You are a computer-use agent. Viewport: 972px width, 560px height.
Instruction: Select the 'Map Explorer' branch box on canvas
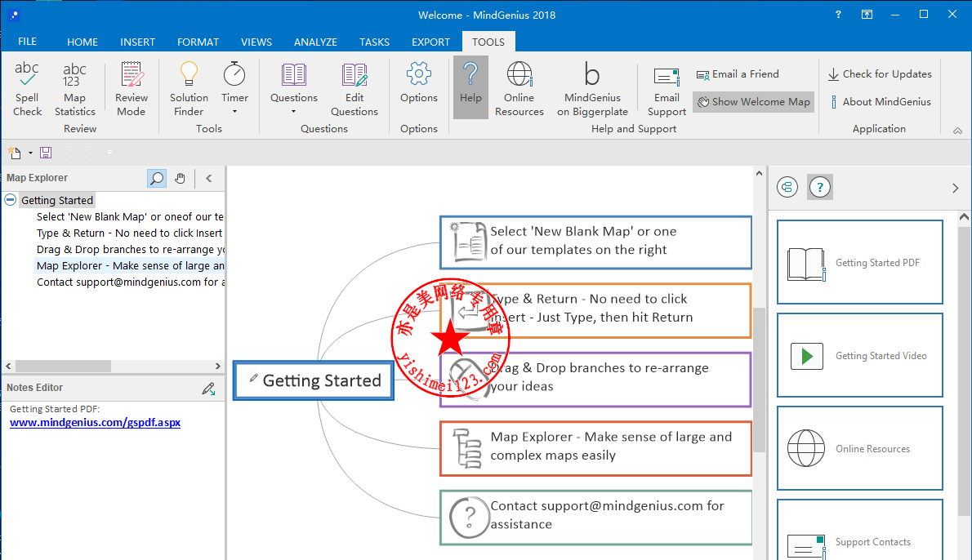(x=595, y=448)
